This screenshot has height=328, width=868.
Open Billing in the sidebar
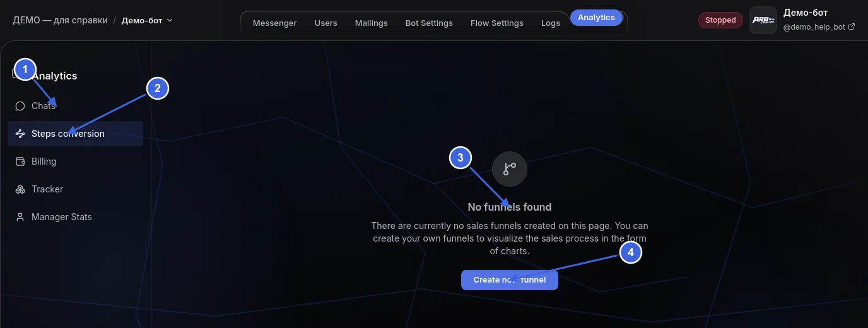[x=75, y=161]
